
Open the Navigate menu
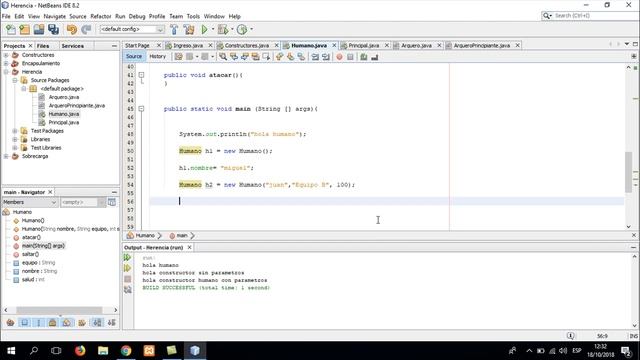click(x=55, y=16)
